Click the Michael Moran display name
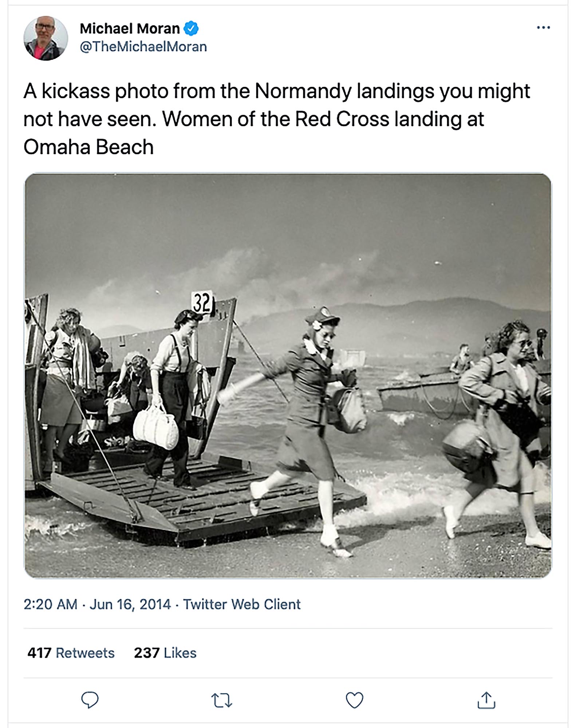The image size is (576, 728). [x=130, y=28]
